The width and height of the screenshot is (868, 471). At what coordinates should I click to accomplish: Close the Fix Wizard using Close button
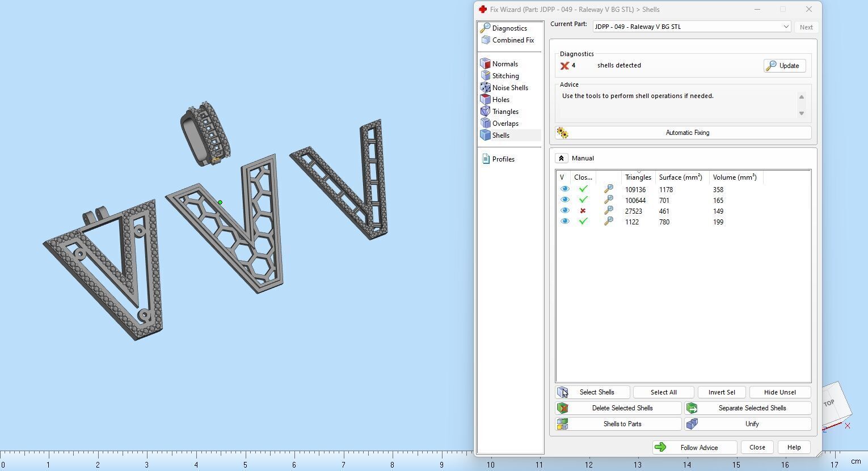(x=757, y=447)
